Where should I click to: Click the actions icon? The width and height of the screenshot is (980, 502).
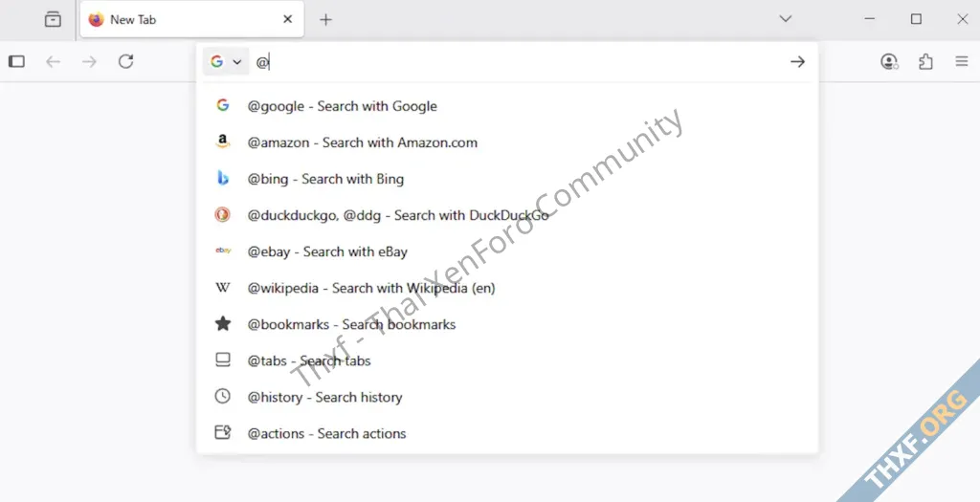pyautogui.click(x=223, y=432)
